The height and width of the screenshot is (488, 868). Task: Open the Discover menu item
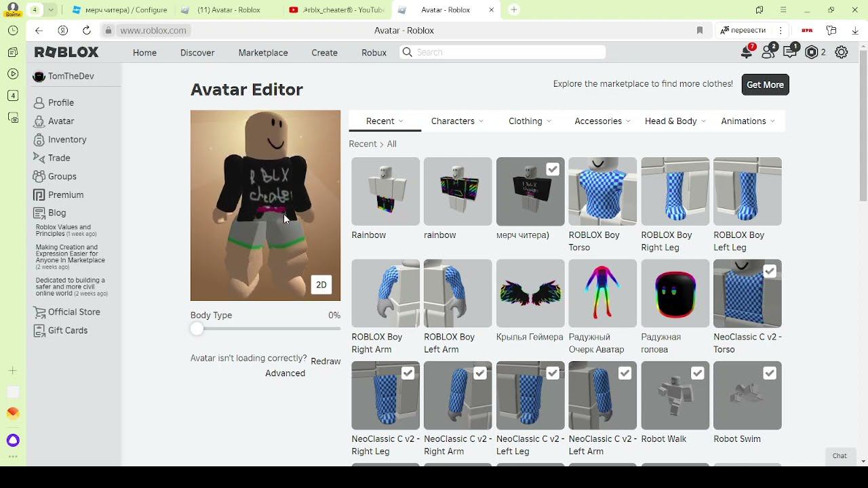197,52
